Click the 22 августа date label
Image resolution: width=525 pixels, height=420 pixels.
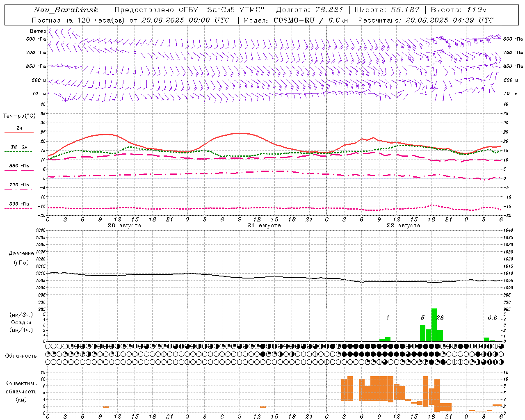[x=404, y=226]
